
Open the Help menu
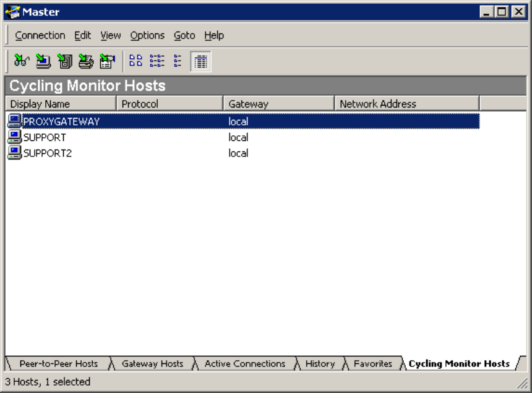tap(214, 35)
